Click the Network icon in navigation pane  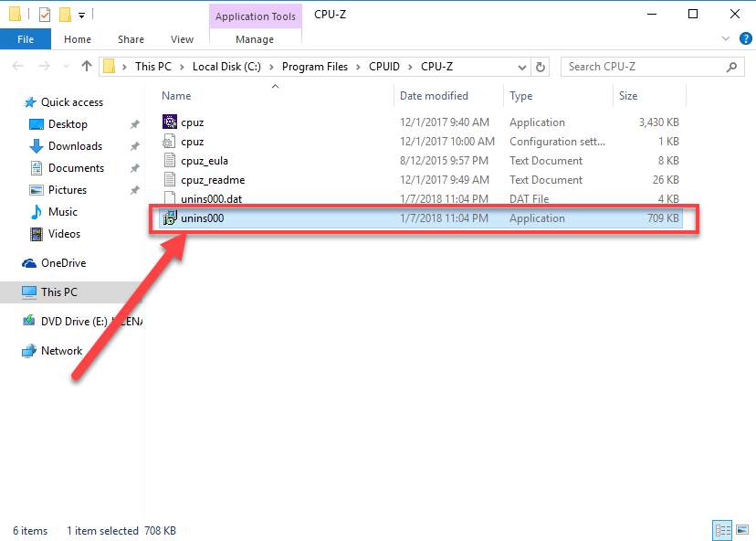29,351
